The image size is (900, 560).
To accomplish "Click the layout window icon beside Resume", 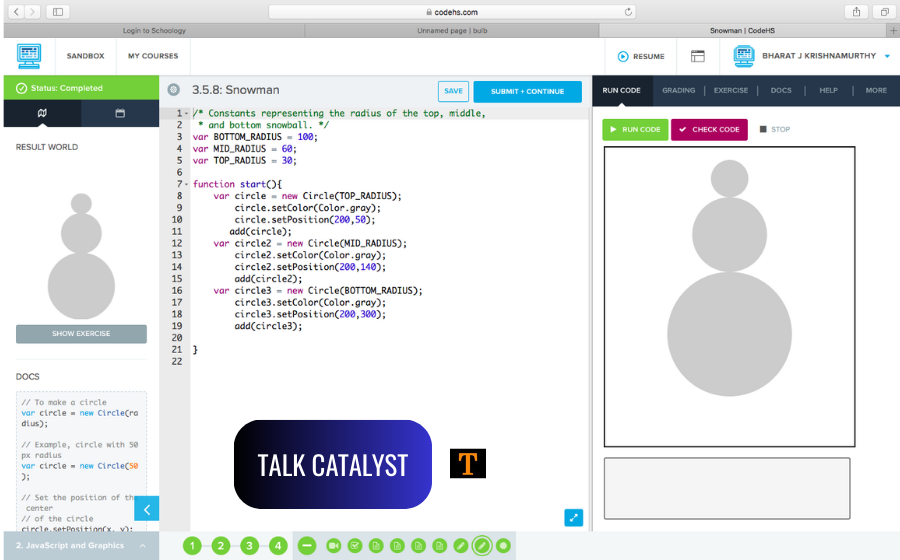I will click(698, 56).
